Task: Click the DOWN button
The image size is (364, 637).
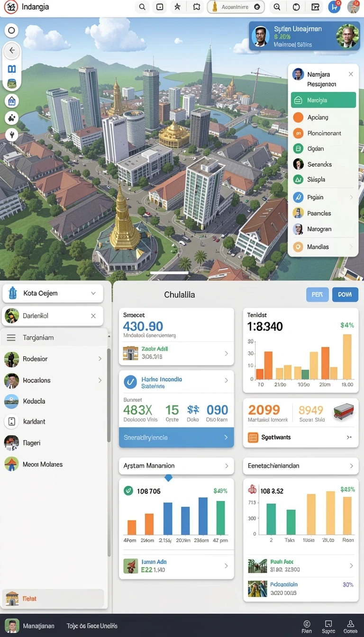Action: pos(345,294)
